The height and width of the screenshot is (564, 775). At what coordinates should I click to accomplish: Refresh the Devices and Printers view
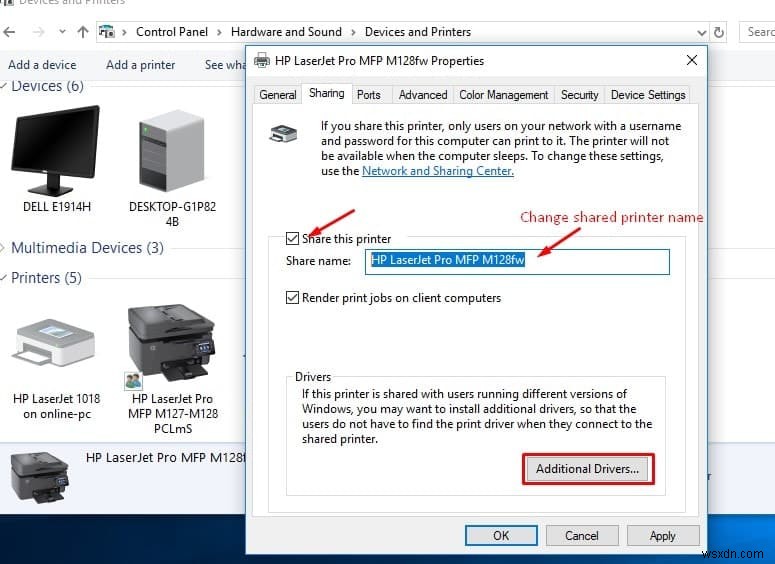(719, 33)
